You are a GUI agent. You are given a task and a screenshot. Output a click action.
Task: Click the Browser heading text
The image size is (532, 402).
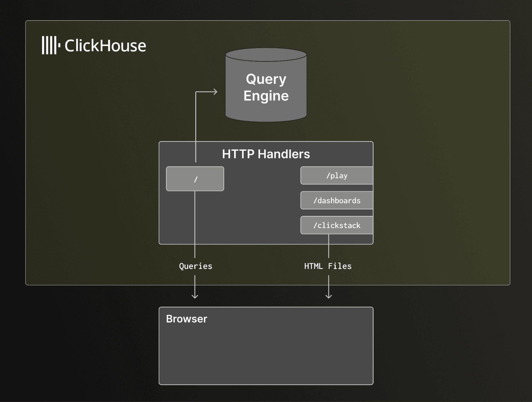tap(187, 319)
